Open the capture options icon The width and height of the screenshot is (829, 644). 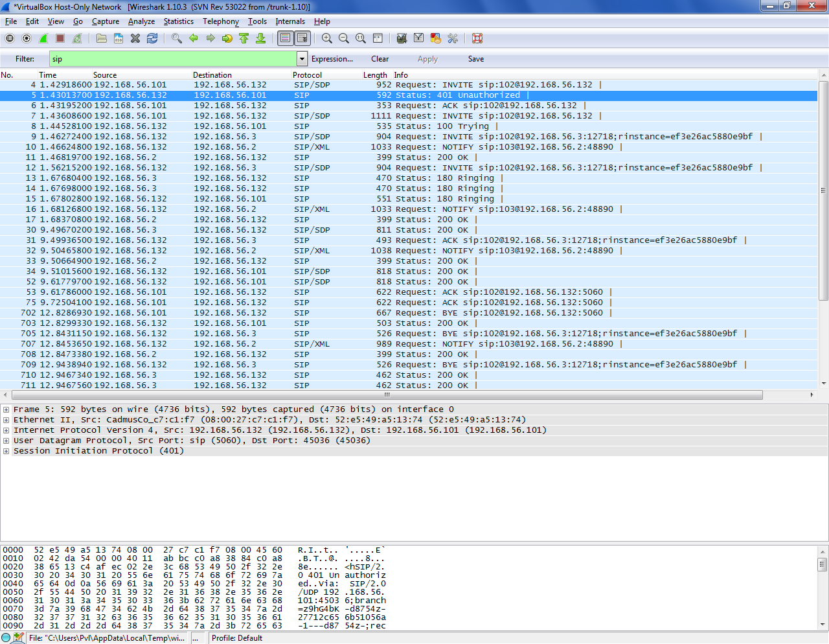tap(27, 39)
